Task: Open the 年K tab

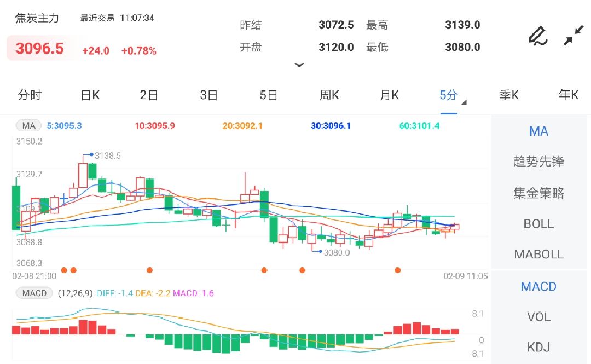Action: [569, 95]
